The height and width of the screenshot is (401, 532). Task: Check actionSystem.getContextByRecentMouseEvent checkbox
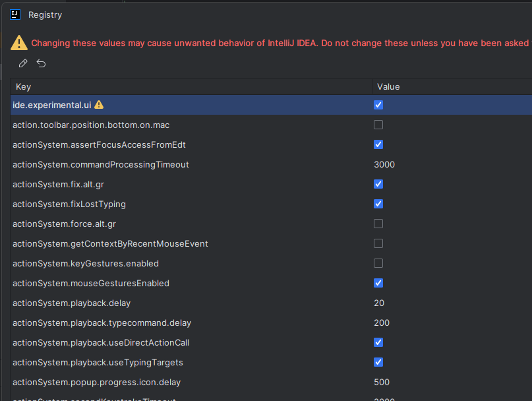click(378, 243)
